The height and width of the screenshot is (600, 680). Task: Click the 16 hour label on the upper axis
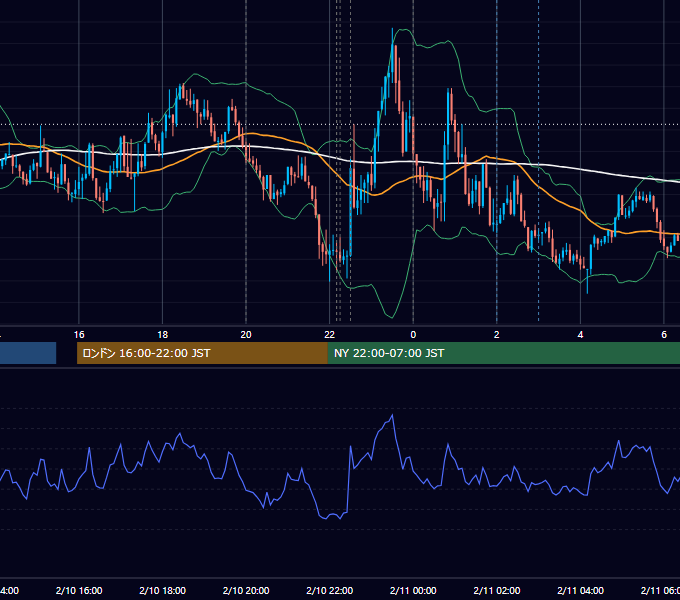(79, 335)
